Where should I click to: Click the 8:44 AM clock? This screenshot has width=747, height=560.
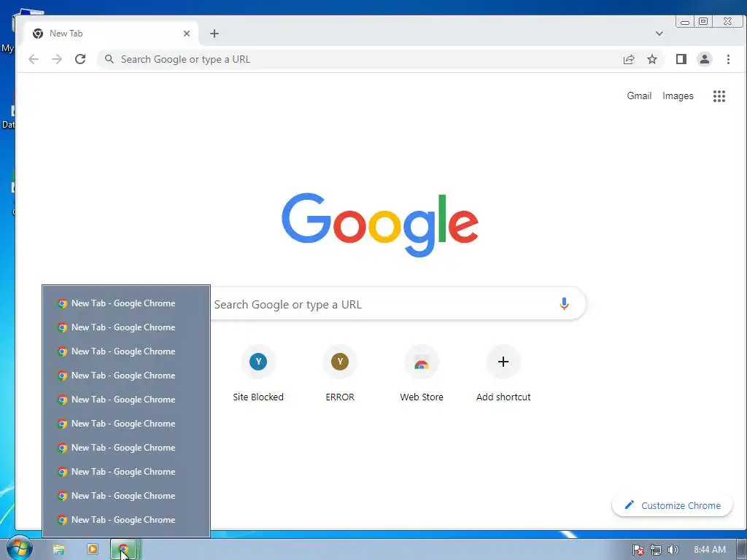710,550
